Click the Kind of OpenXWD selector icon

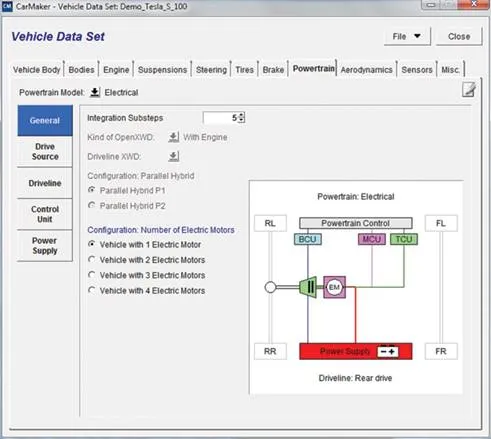click(x=174, y=137)
